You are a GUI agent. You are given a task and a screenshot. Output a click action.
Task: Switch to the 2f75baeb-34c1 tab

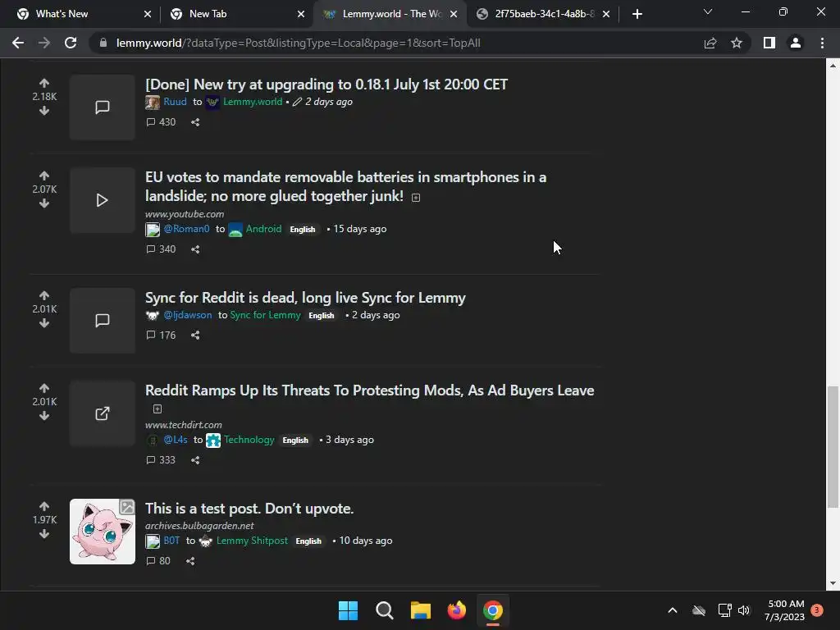[x=543, y=14]
